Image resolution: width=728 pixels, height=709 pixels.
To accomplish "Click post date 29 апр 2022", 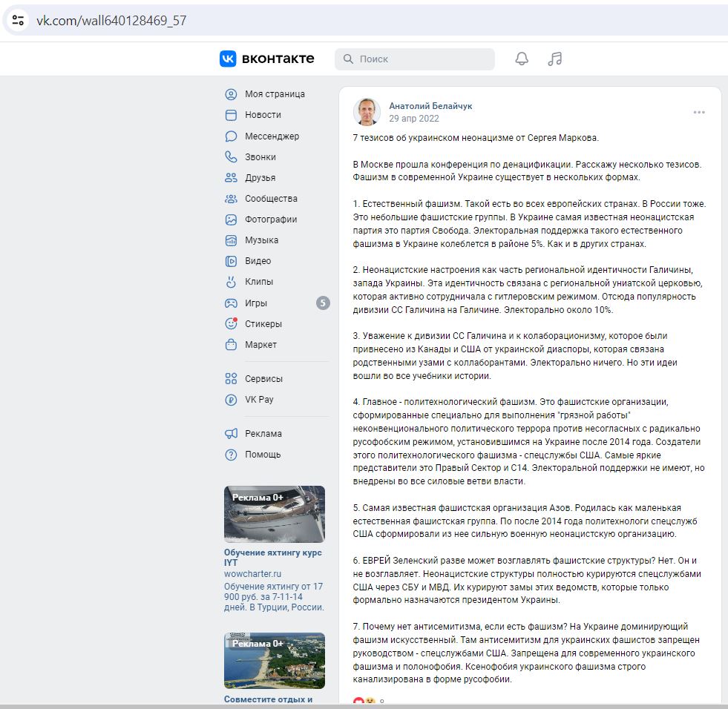I will point(413,119).
